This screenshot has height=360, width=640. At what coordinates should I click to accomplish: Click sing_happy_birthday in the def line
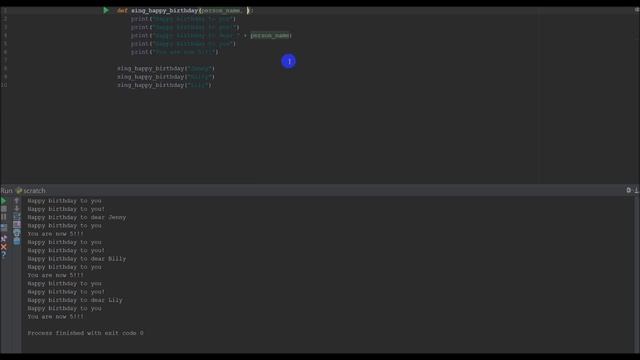[164, 11]
